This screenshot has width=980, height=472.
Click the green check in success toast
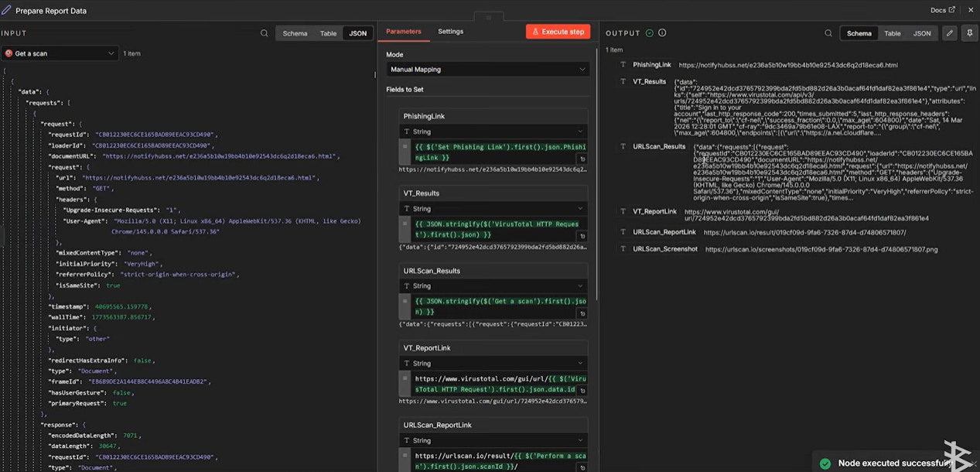coord(827,463)
